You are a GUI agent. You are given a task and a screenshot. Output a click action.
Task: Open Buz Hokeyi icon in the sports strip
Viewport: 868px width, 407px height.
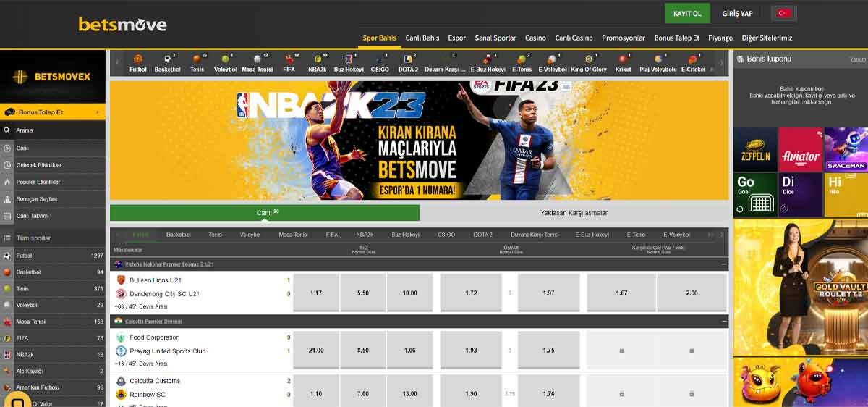pos(349,63)
